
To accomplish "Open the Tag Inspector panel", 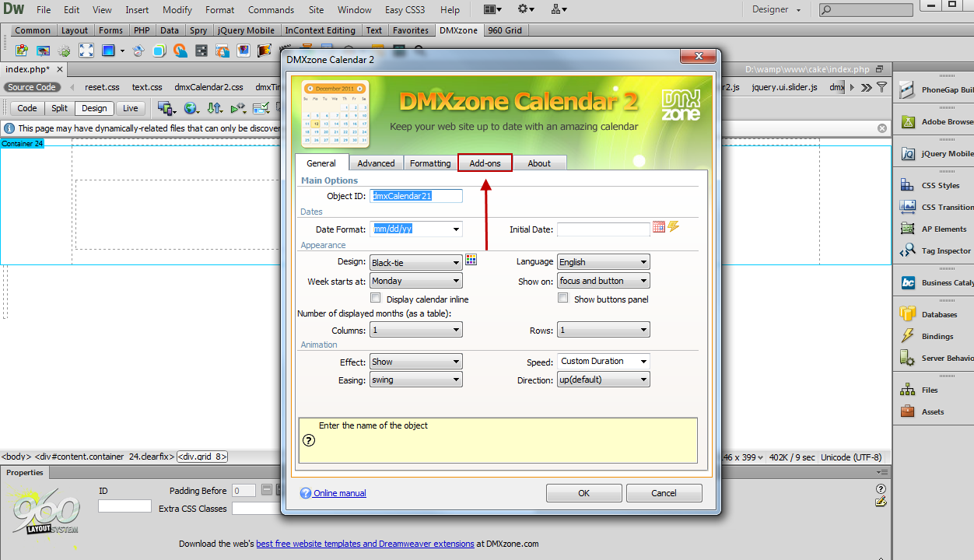I will [937, 250].
